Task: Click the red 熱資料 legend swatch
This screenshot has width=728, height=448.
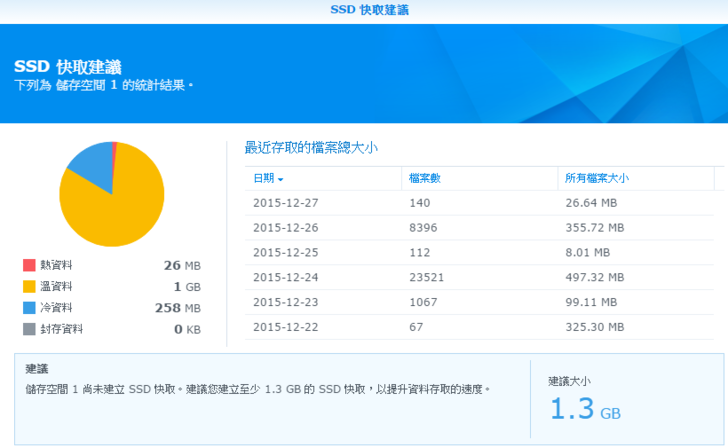Action: pos(29,266)
